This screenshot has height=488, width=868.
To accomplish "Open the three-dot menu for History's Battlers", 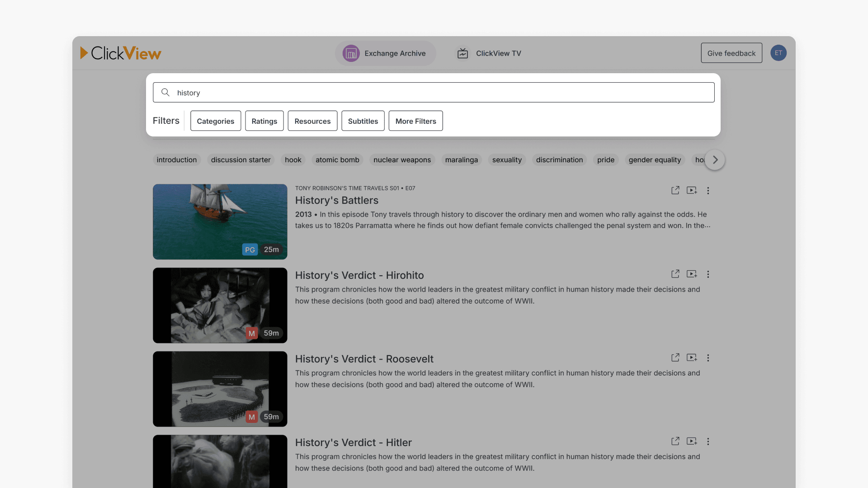I will click(x=708, y=190).
